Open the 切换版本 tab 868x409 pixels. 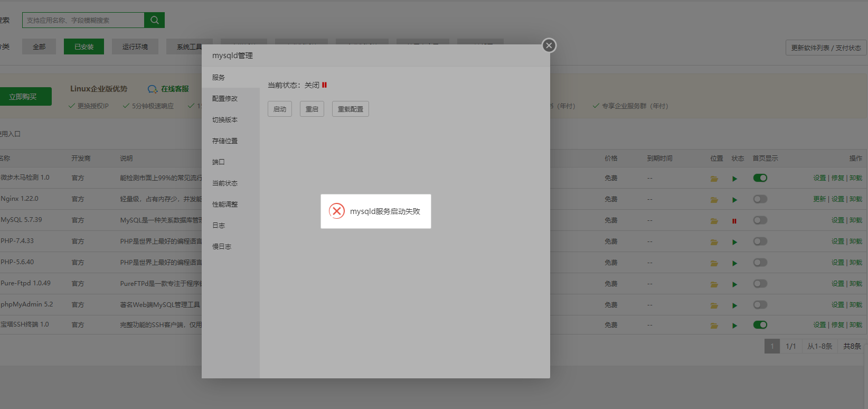tap(231, 119)
